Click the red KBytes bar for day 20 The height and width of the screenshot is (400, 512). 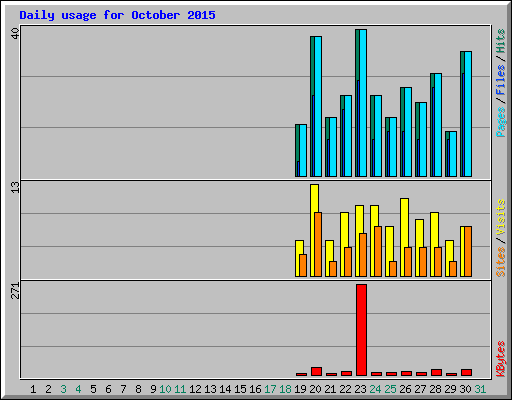[316, 372]
